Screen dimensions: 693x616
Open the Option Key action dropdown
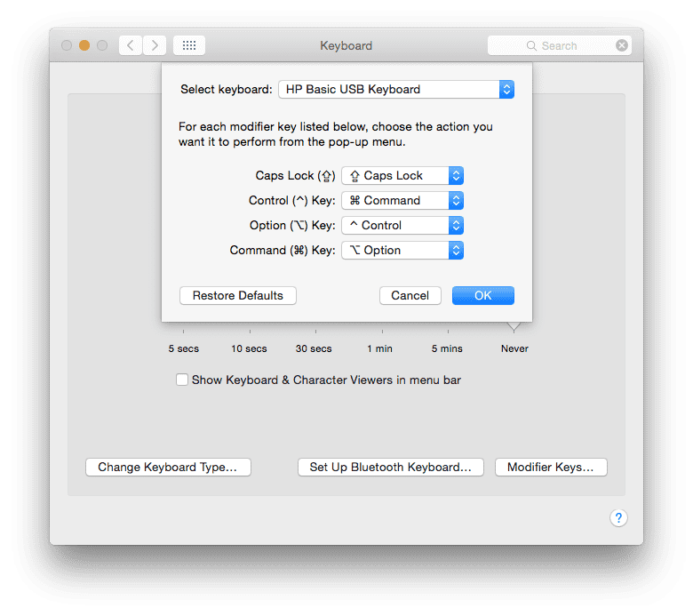pyautogui.click(x=402, y=226)
